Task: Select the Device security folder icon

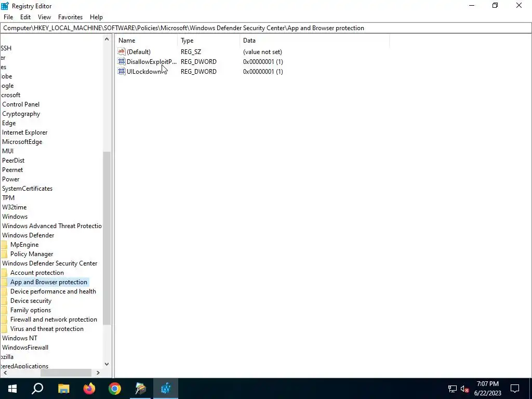Action: point(4,301)
